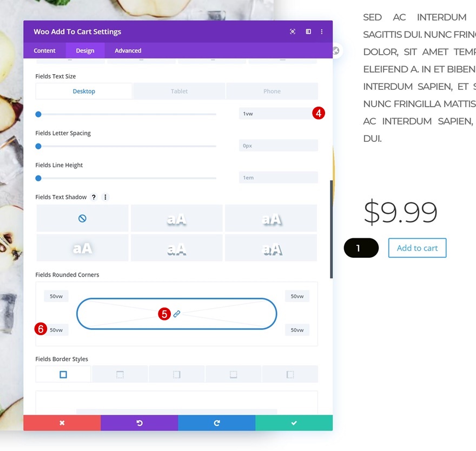Redo the last change
Image resolution: width=476 pixels, height=451 pixels.
coord(217,423)
